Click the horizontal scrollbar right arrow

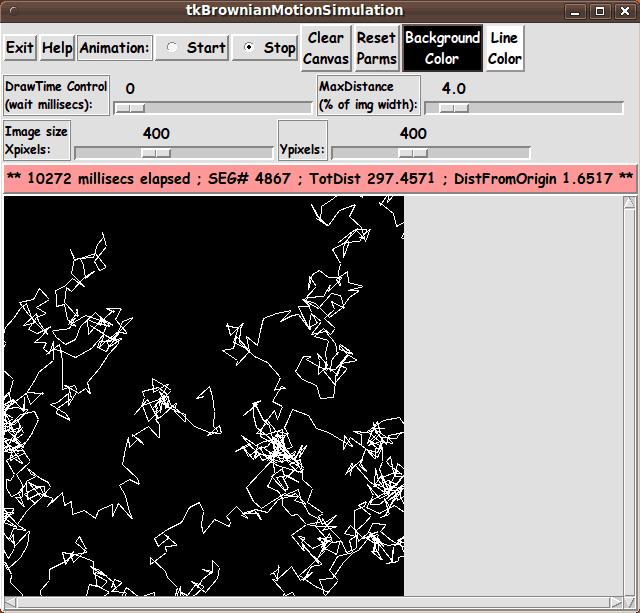coord(616,603)
